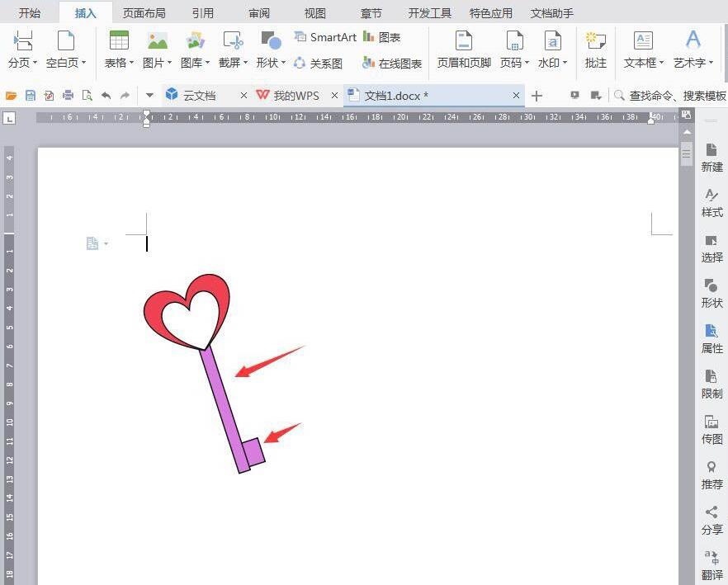The image size is (728, 585).
Task: Click the 分页 page break icon
Action: point(23,40)
